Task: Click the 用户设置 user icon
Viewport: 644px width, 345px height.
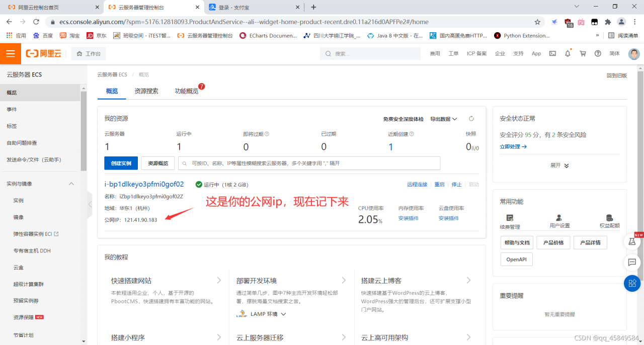Action: click(x=559, y=218)
